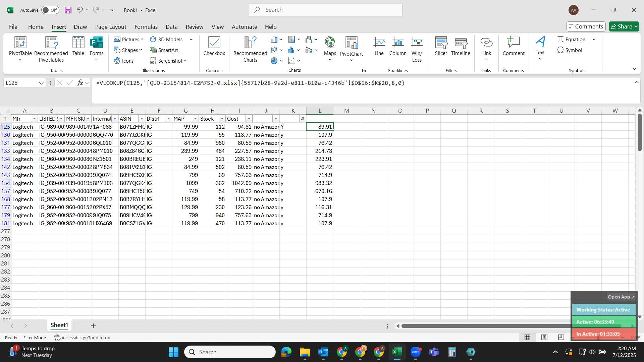The image size is (644, 362).
Task: Expand the Pictures dropdown
Action: pyautogui.click(x=142, y=39)
